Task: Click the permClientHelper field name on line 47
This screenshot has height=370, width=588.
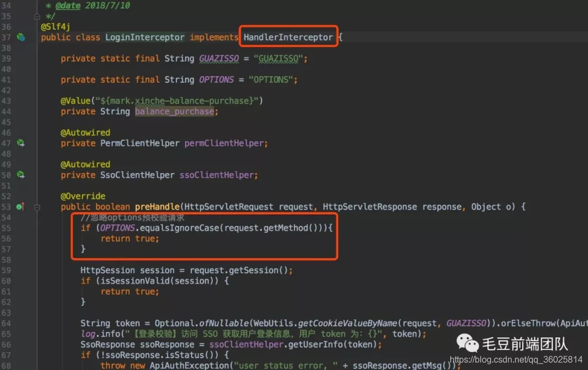Action: click(x=224, y=143)
